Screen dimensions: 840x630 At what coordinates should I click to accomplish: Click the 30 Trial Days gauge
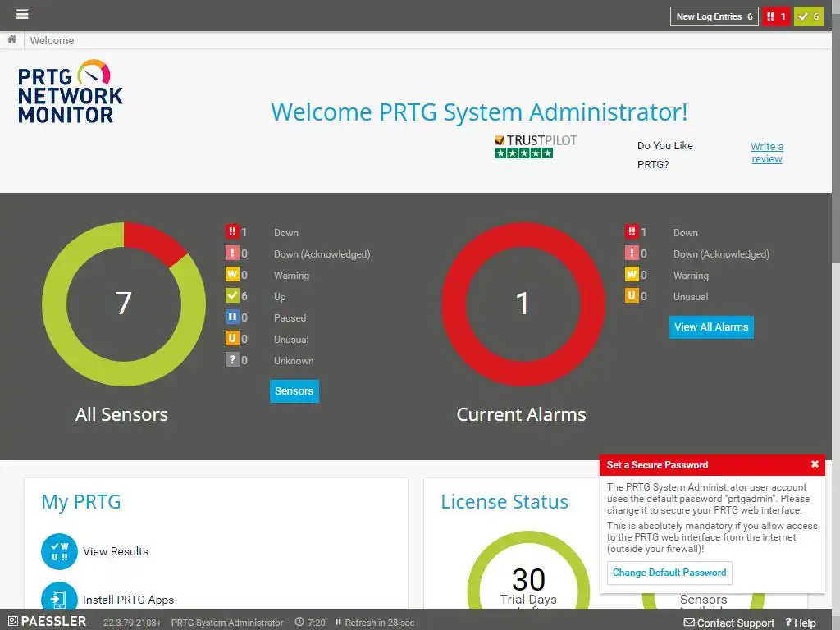(528, 571)
